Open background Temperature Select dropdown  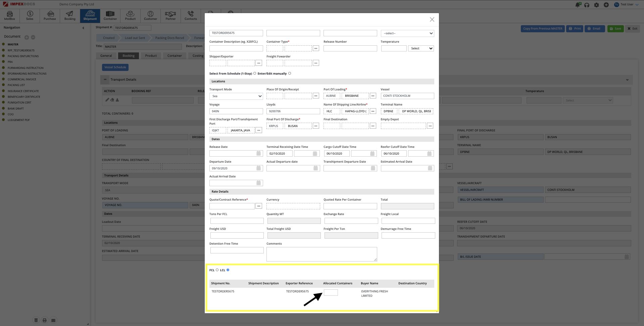(x=588, y=100)
